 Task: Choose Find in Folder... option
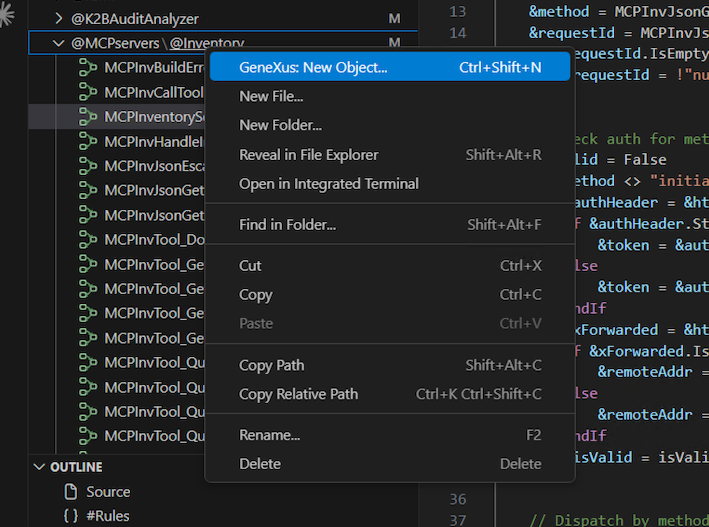(287, 225)
